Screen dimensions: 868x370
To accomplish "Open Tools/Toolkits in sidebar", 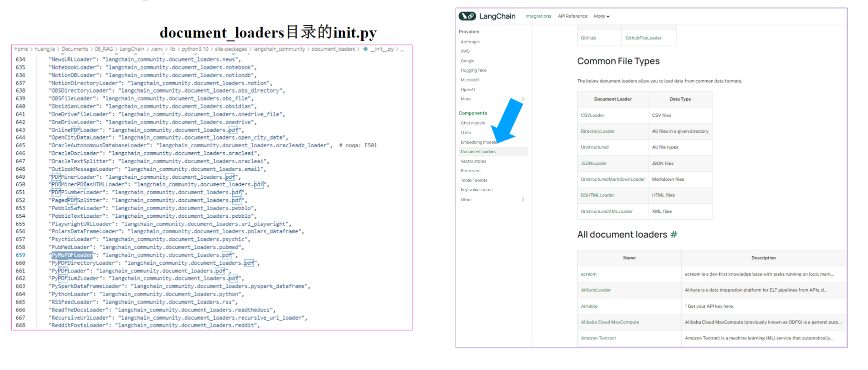I will (x=474, y=180).
